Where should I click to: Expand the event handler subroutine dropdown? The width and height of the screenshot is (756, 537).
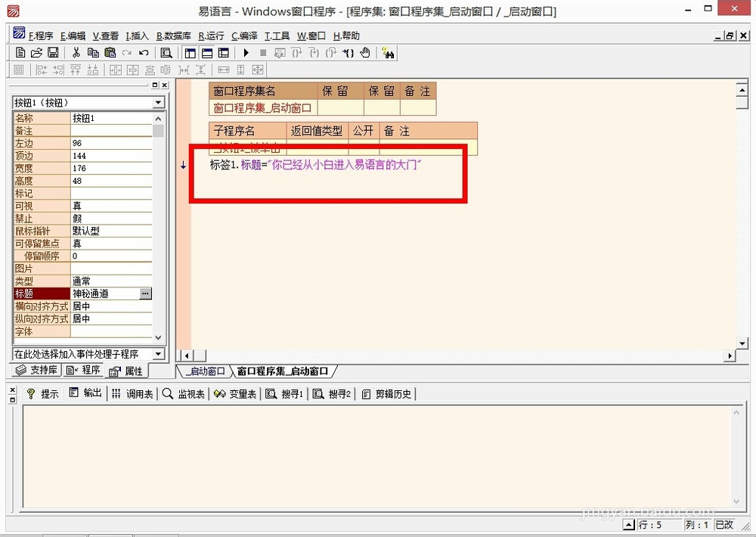point(158,354)
